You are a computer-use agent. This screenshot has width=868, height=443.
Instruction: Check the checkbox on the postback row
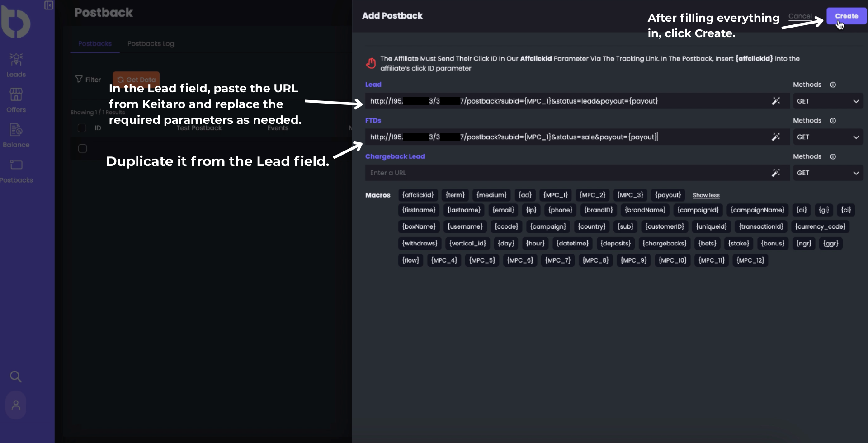(82, 148)
